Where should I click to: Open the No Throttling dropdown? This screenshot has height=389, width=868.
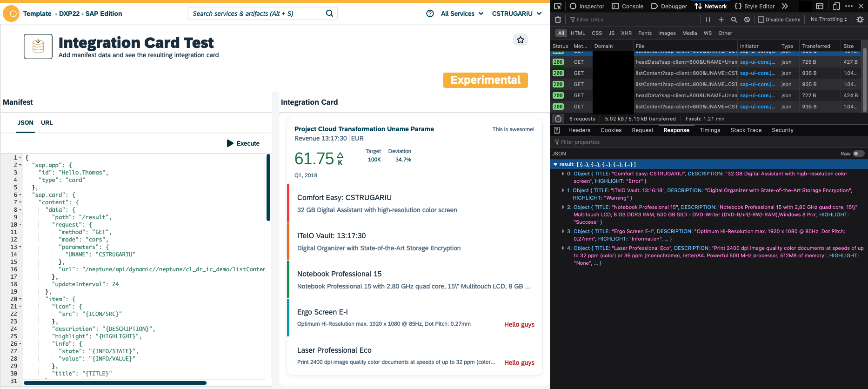pyautogui.click(x=829, y=20)
